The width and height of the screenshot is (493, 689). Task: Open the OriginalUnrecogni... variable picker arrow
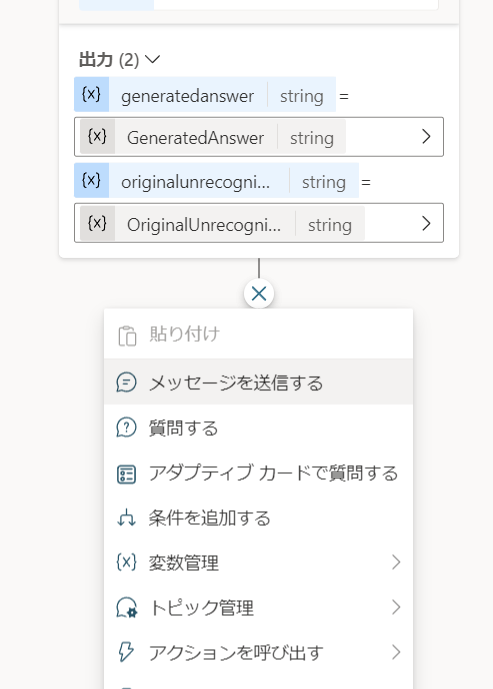coord(426,223)
